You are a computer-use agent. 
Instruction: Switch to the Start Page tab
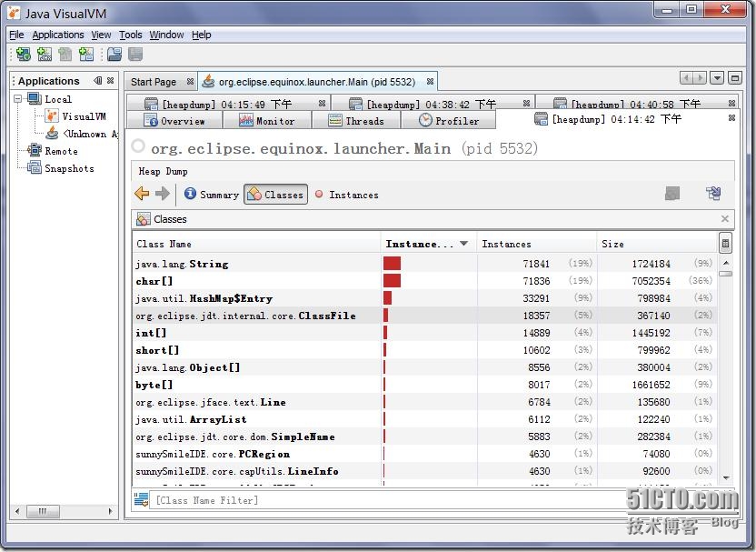tap(154, 82)
